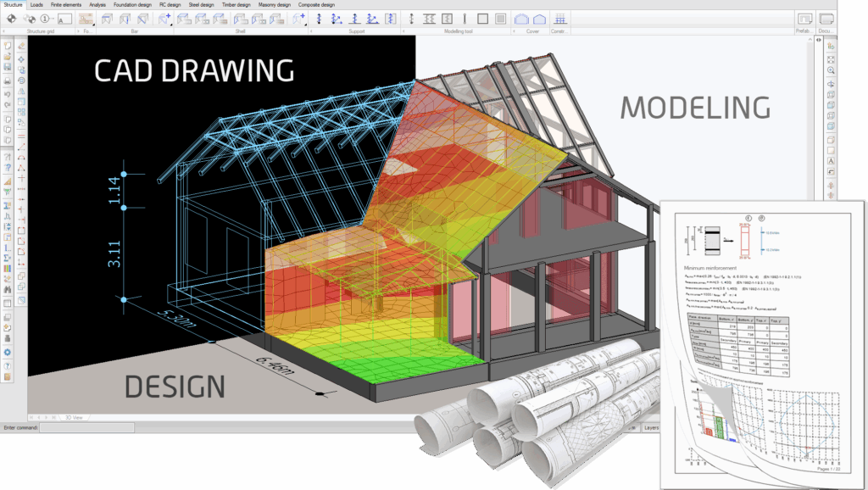Open the Construction grid tool

[559, 19]
